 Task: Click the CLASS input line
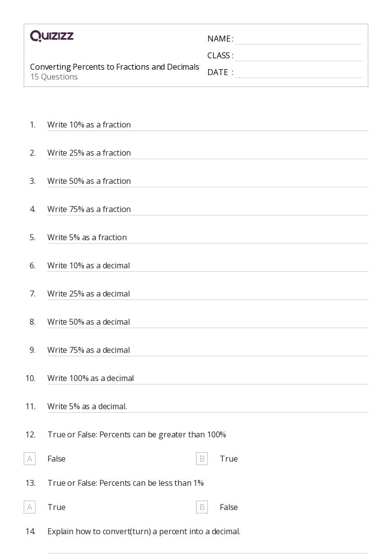click(298, 56)
